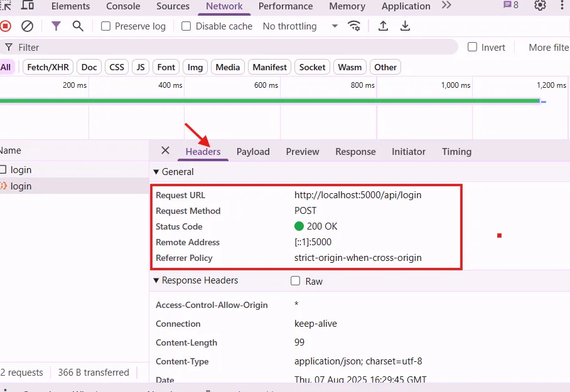Toggle the filter funnel icon

(56, 26)
